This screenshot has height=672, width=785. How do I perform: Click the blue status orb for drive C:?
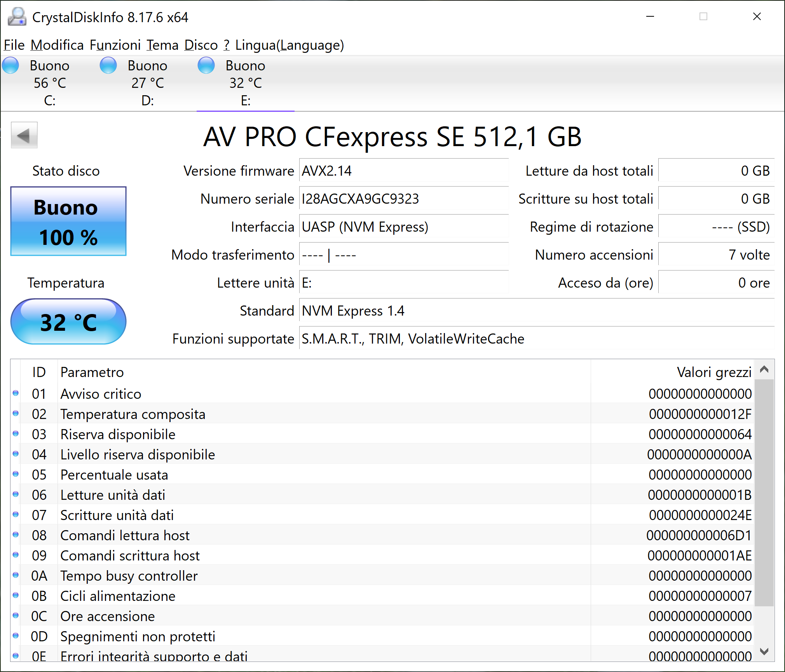[10, 65]
